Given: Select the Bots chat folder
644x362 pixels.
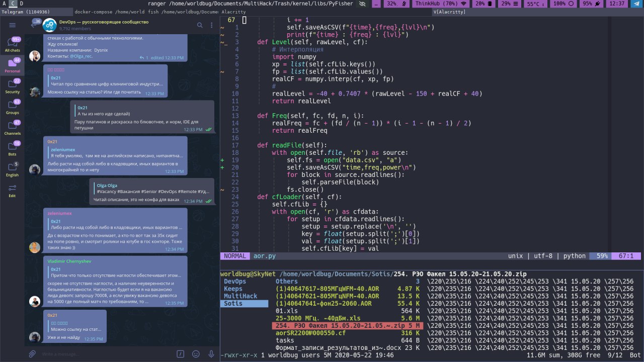Looking at the screenshot, I should pyautogui.click(x=12, y=148).
